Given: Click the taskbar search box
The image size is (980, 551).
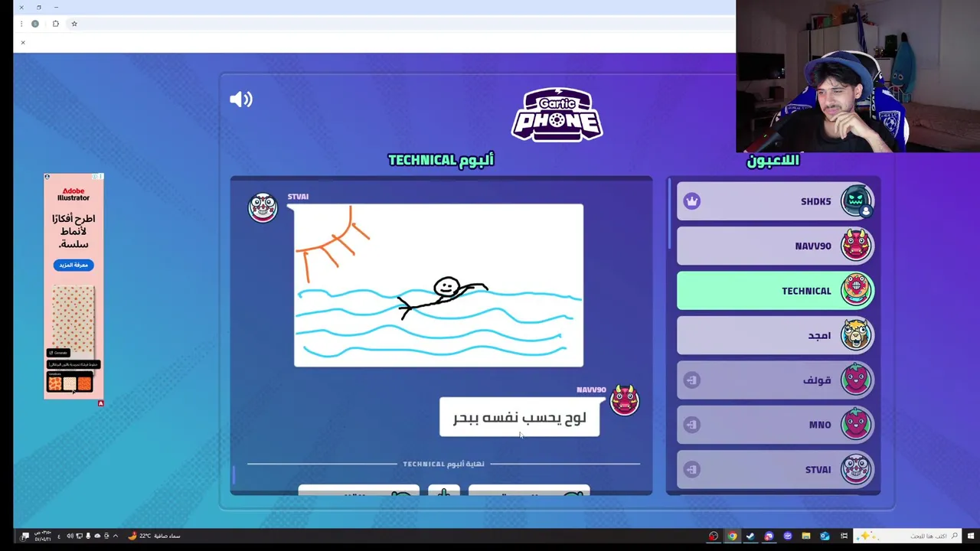Looking at the screenshot, I should point(906,536).
